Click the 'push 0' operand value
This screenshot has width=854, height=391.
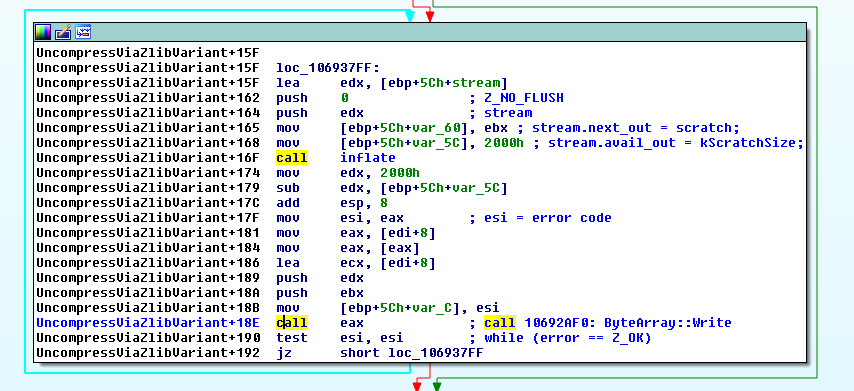(344, 98)
